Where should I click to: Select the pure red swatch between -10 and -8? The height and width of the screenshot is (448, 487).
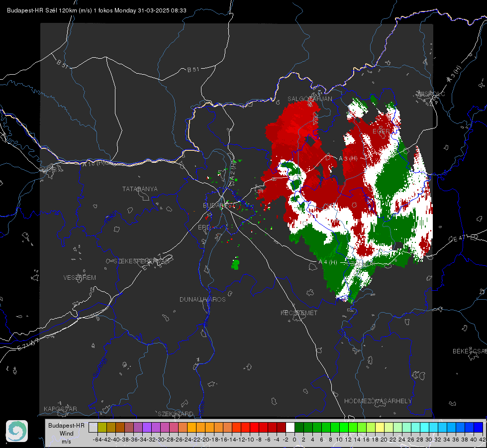pos(254,427)
